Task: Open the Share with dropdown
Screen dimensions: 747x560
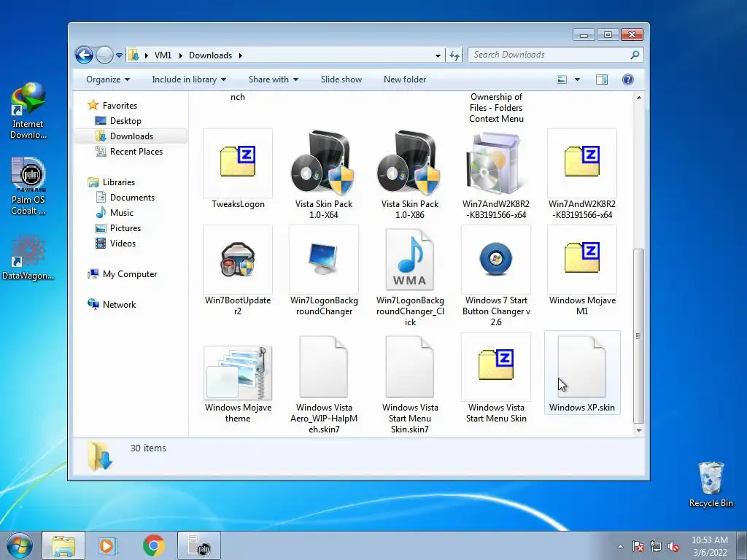Action: [x=274, y=79]
